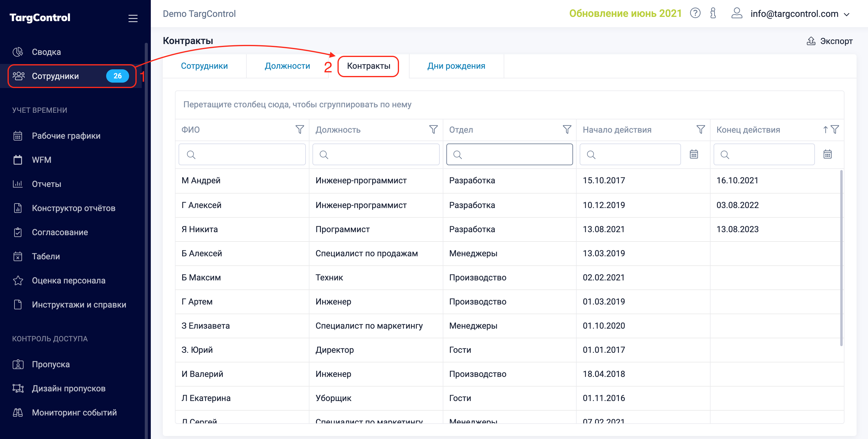Click in the ФИО search field
Viewport: 868px width, 439px height.
[242, 154]
